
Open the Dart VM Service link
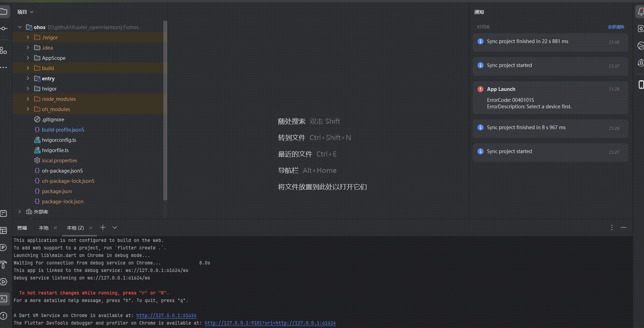[x=166, y=315]
